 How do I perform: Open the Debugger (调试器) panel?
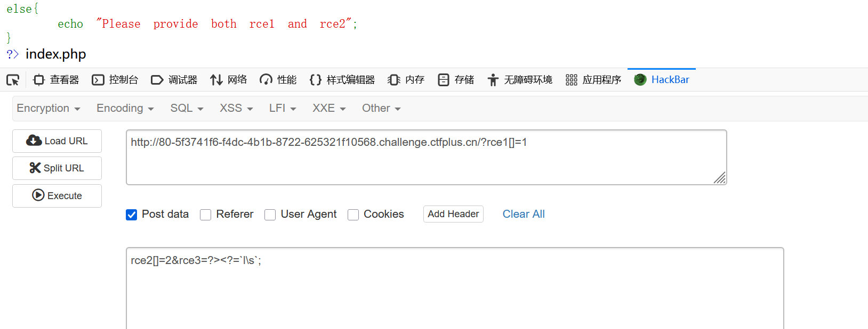coord(174,80)
